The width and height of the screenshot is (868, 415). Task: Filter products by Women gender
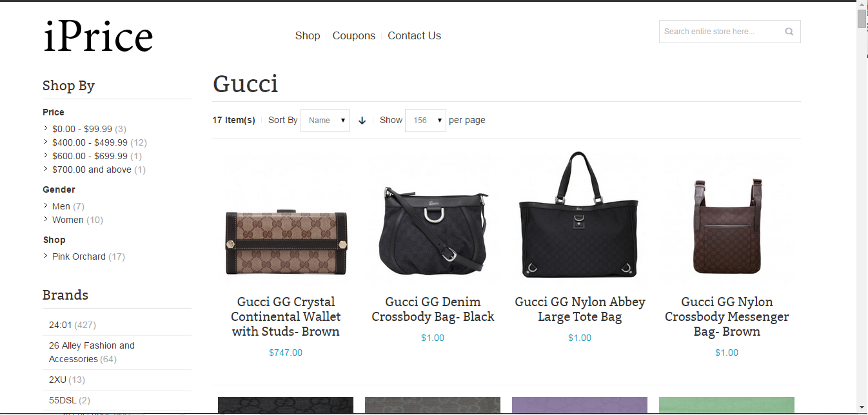[x=68, y=220]
